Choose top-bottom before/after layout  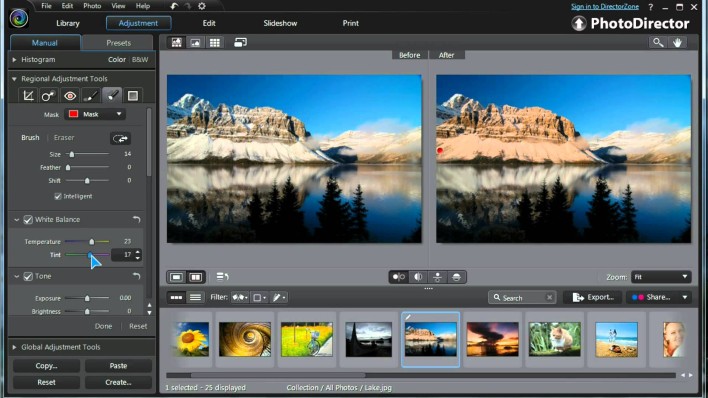pos(437,277)
